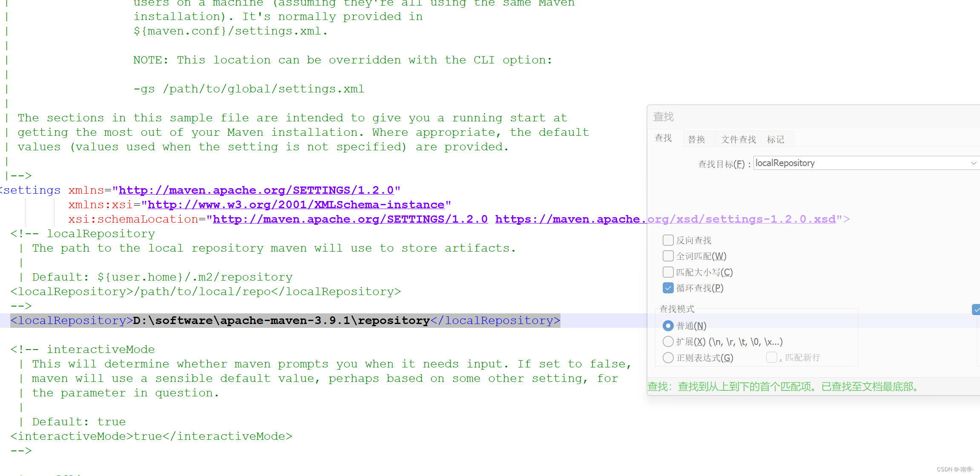This screenshot has height=476, width=980.
Task: Open the 替换 tab
Action: click(697, 139)
